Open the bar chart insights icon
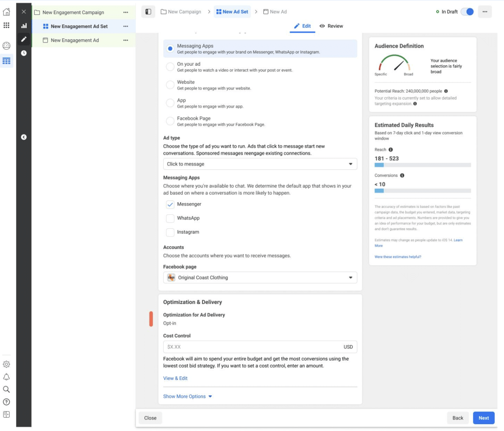The width and height of the screenshot is (504, 431). click(x=24, y=26)
